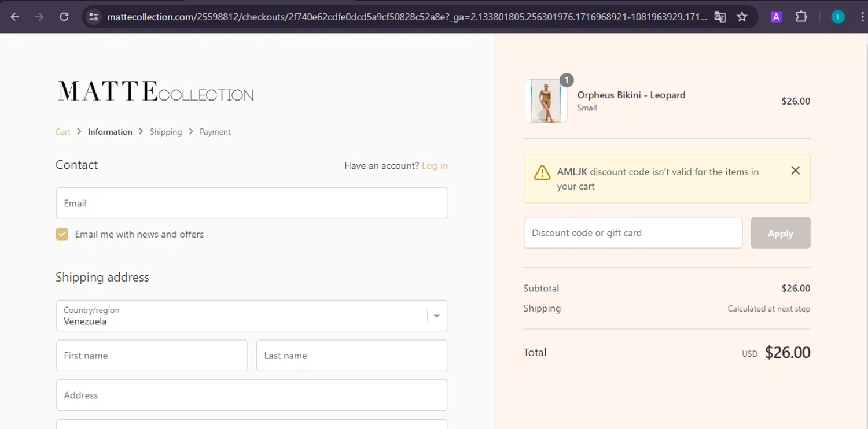
Task: Click the Subtotal label
Action: 541,289
